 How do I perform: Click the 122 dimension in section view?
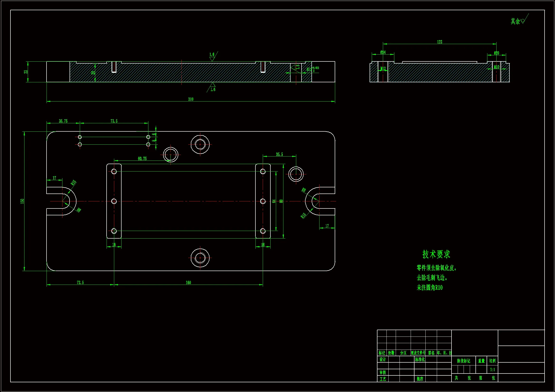439,42
